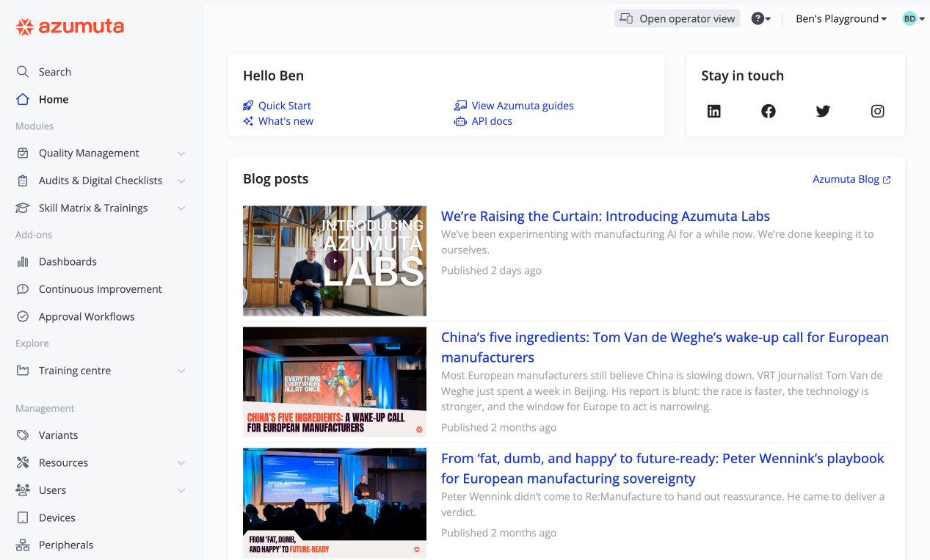Open Azumuta's Twitter page icon
The height and width of the screenshot is (560, 930).
tap(823, 112)
